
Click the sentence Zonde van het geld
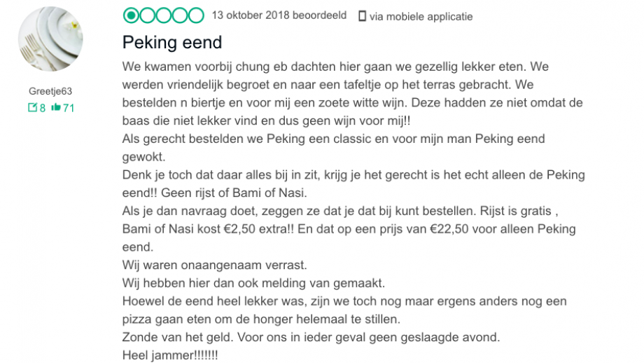click(178, 337)
